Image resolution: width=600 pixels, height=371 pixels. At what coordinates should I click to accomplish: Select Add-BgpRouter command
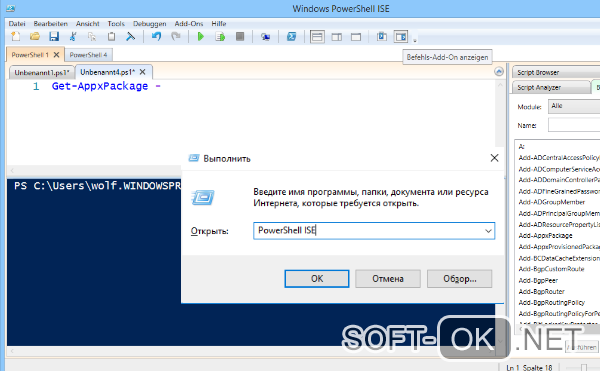coord(541,291)
